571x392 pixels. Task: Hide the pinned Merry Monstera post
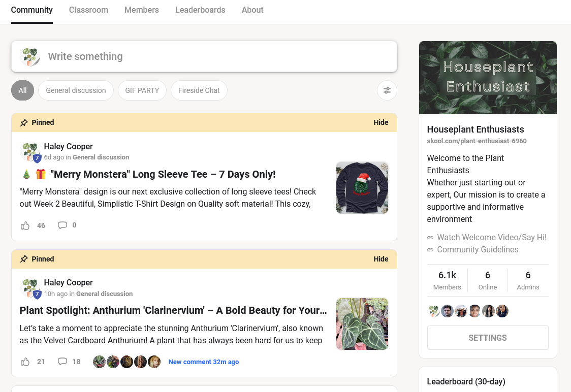pos(380,123)
